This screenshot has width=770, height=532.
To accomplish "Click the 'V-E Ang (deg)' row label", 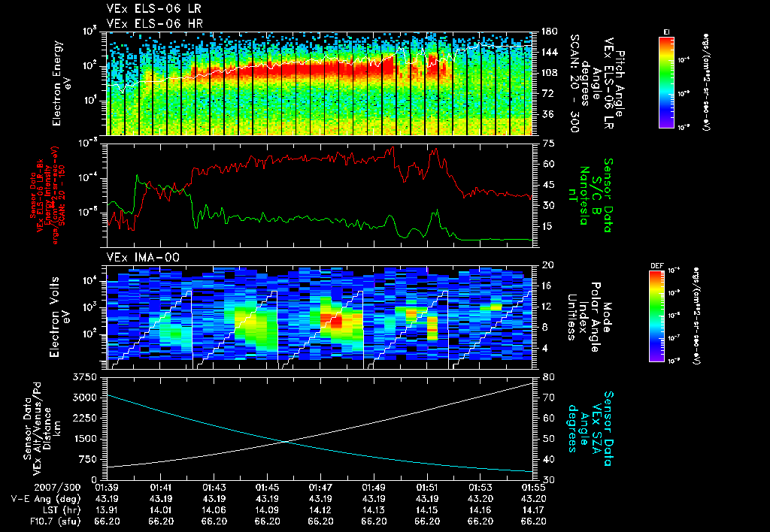I will point(46,499).
